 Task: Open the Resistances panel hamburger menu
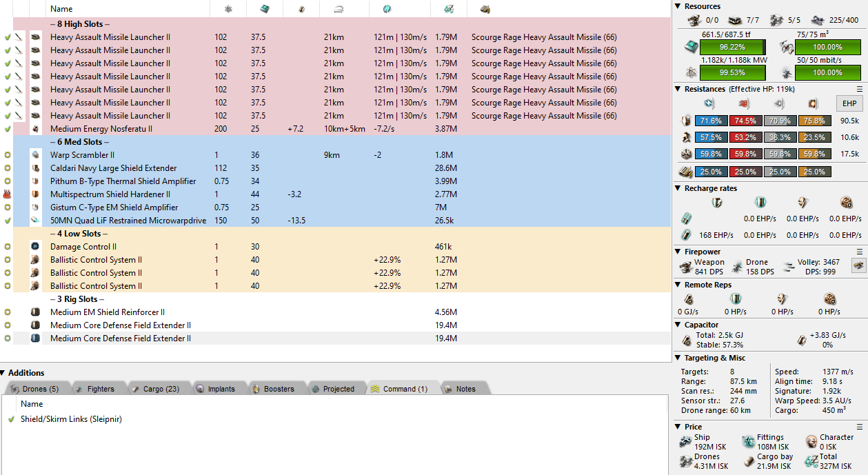coord(859,89)
